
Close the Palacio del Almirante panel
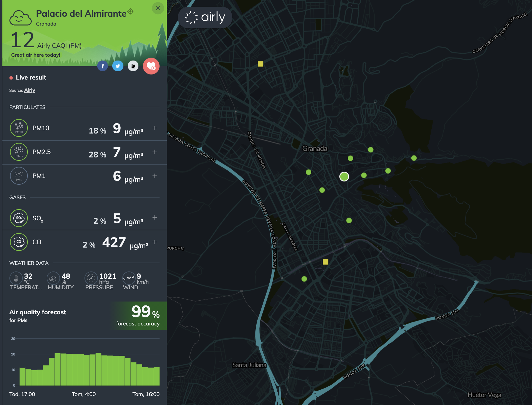click(x=158, y=8)
